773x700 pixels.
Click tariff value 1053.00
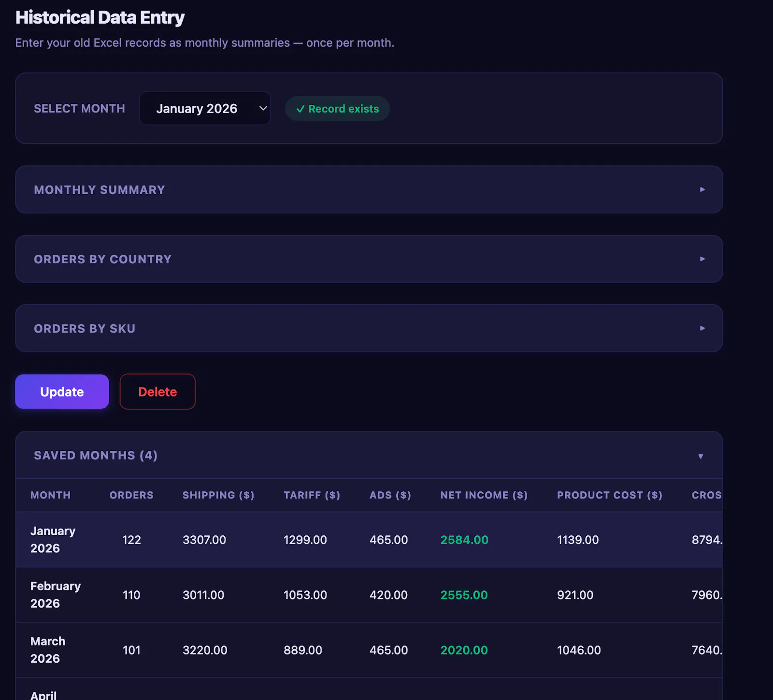click(305, 595)
